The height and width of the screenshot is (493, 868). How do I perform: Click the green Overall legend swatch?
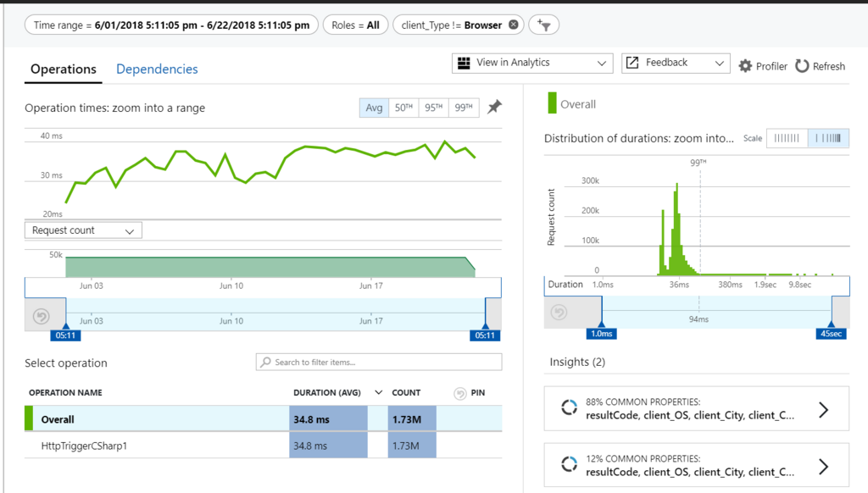click(552, 103)
